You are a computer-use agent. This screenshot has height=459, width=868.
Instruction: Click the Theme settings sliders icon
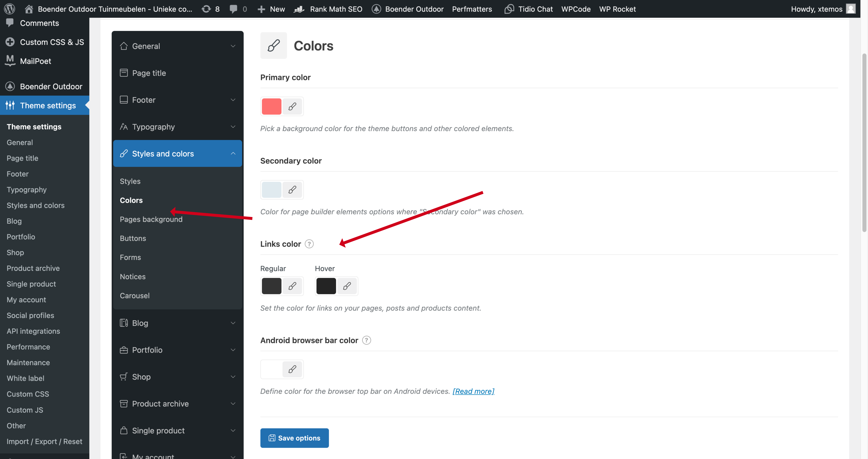pos(10,105)
